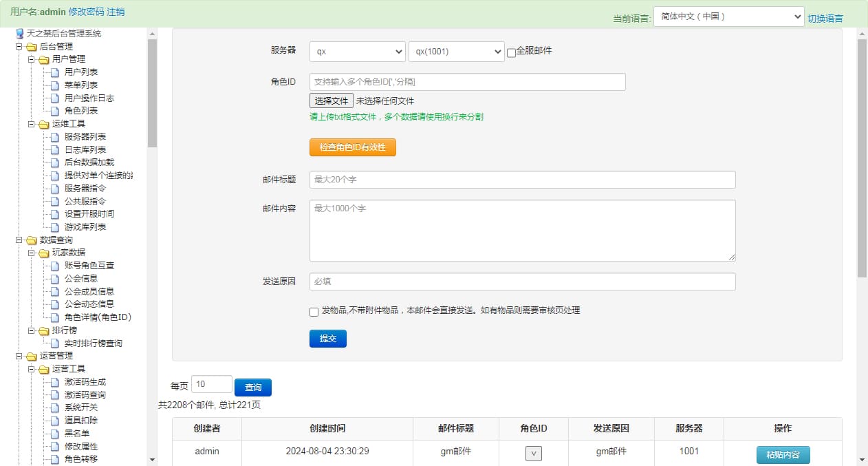
Task: Click the folder icon beside 运维工具
Action: click(44, 125)
